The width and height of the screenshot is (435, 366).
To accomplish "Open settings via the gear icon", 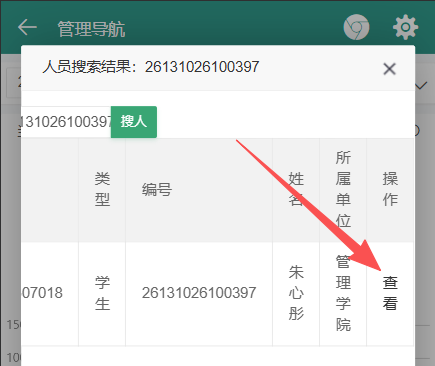I will click(x=405, y=27).
